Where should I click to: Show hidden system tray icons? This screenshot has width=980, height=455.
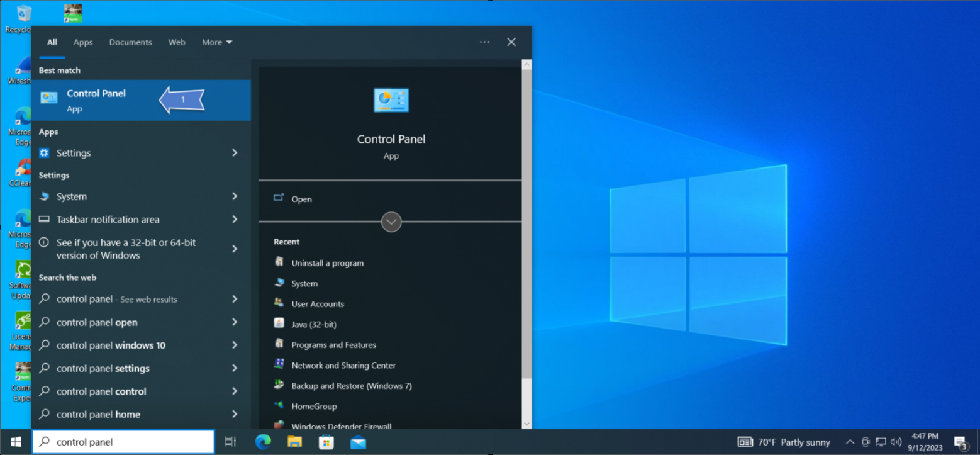(850, 442)
